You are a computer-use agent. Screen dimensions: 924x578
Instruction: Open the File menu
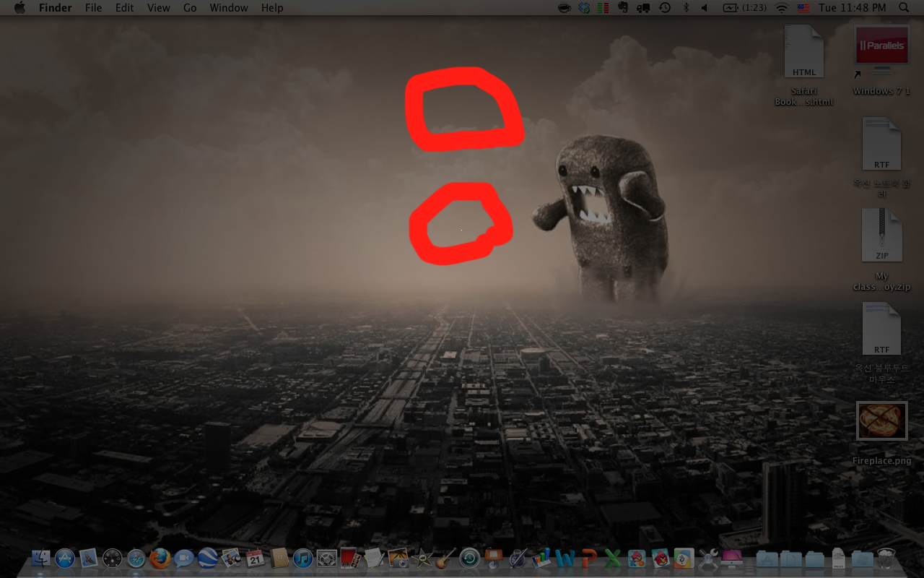(x=93, y=8)
